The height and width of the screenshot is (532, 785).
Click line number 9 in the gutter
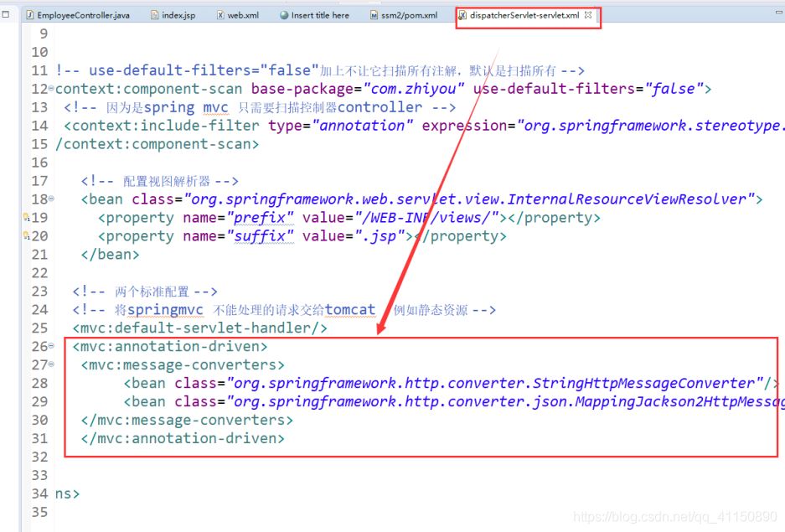click(x=44, y=34)
